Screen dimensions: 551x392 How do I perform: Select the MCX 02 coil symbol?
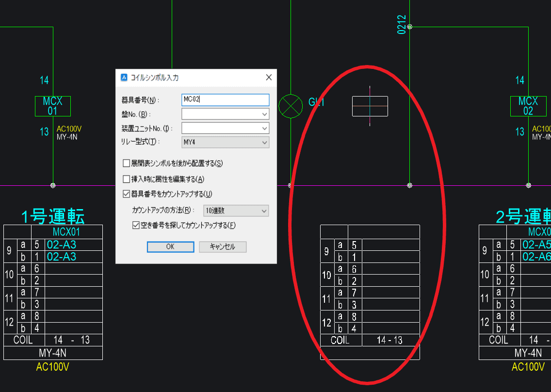528,106
